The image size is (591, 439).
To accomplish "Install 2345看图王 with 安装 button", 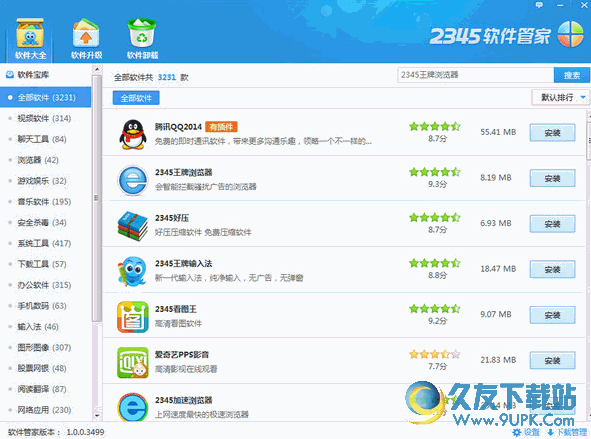I will [552, 315].
